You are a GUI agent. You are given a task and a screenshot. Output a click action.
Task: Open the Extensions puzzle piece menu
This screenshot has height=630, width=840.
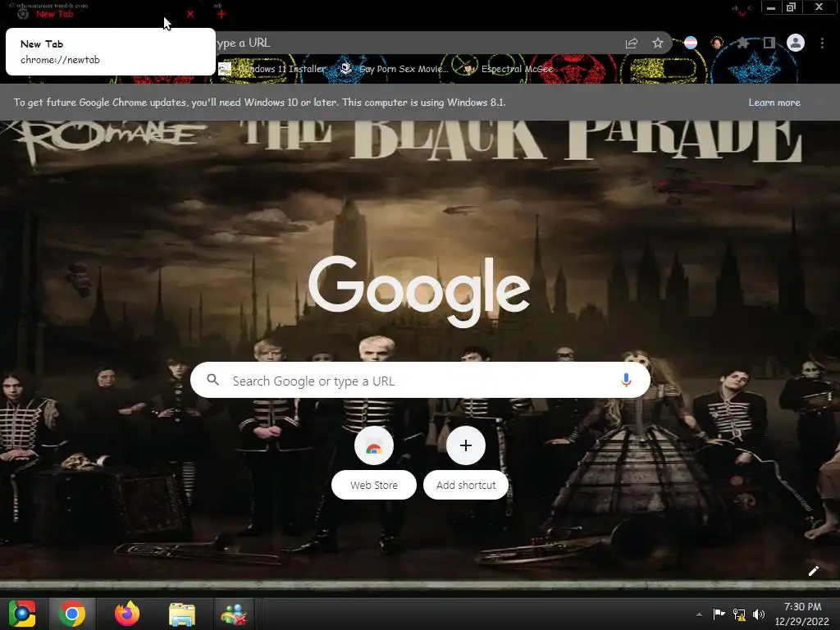pyautogui.click(x=743, y=43)
